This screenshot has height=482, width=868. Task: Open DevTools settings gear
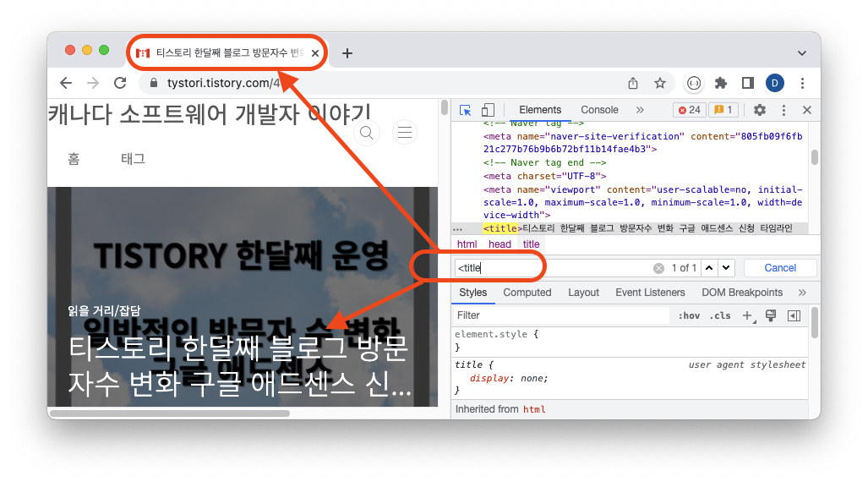(760, 110)
